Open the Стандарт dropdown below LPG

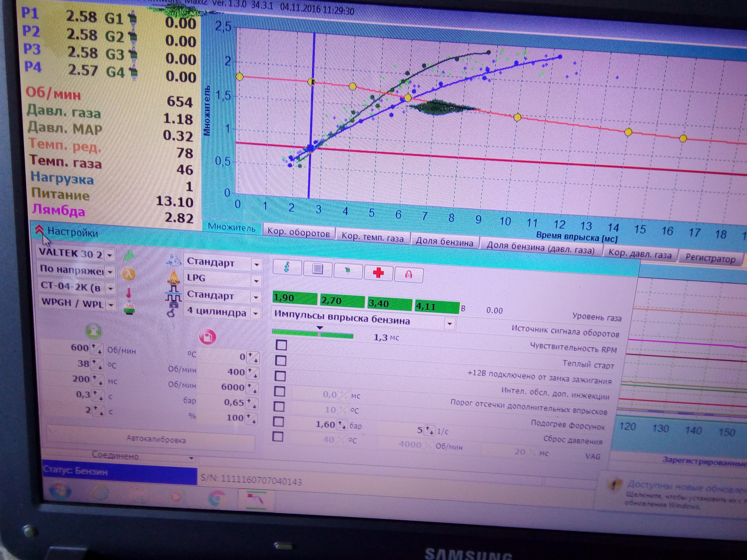pyautogui.click(x=256, y=298)
